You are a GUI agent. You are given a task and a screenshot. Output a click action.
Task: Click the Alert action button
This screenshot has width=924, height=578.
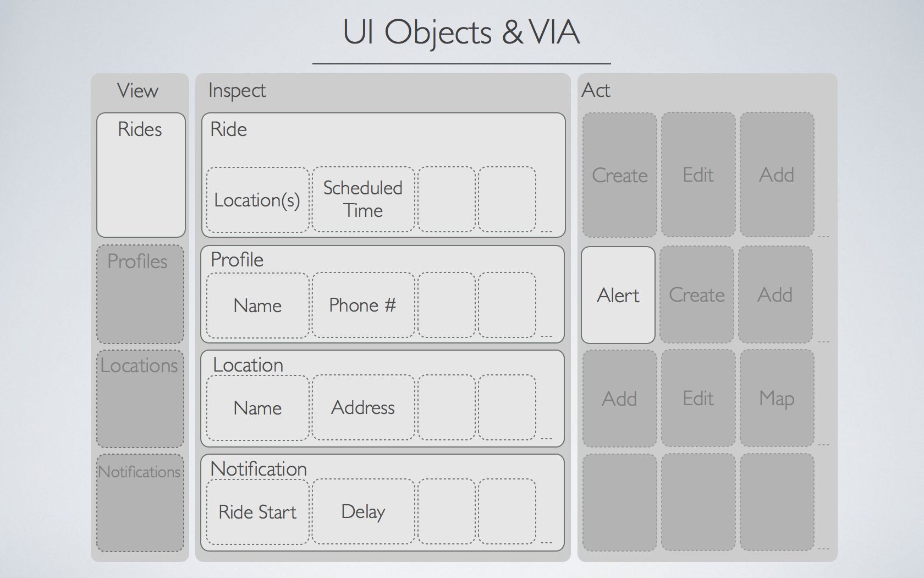[618, 295]
